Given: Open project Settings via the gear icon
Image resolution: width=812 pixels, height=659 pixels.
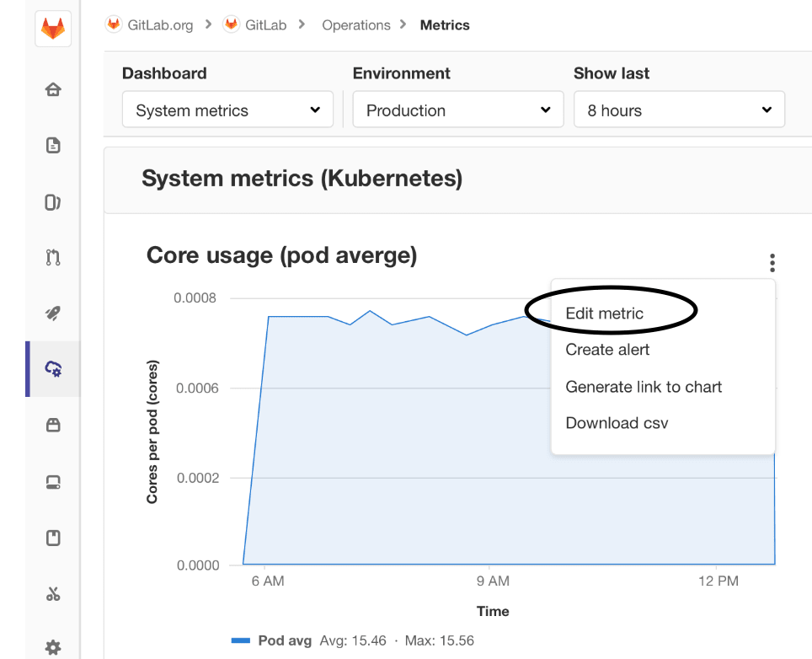Looking at the screenshot, I should click(52, 646).
